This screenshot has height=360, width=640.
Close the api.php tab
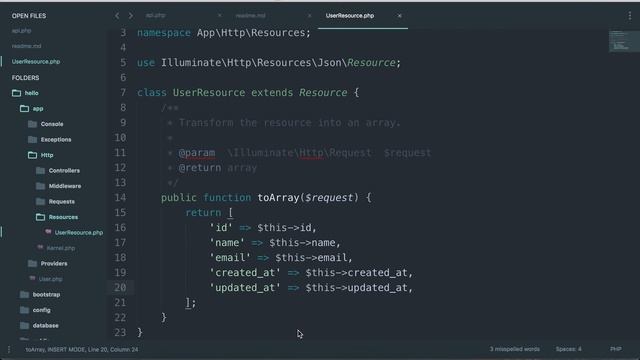(220, 16)
